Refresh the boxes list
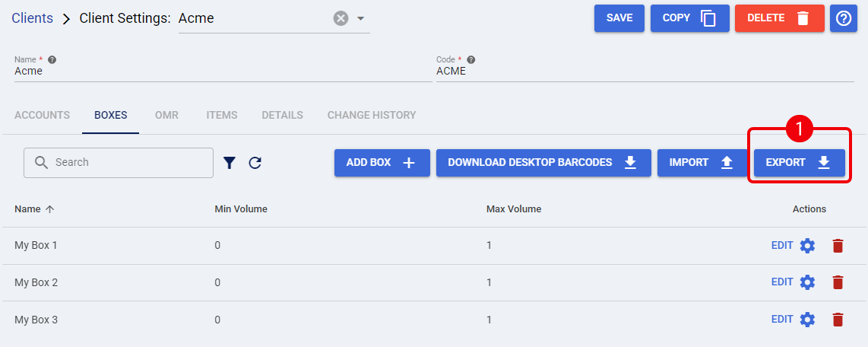Image resolution: width=868 pixels, height=347 pixels. pos(255,162)
